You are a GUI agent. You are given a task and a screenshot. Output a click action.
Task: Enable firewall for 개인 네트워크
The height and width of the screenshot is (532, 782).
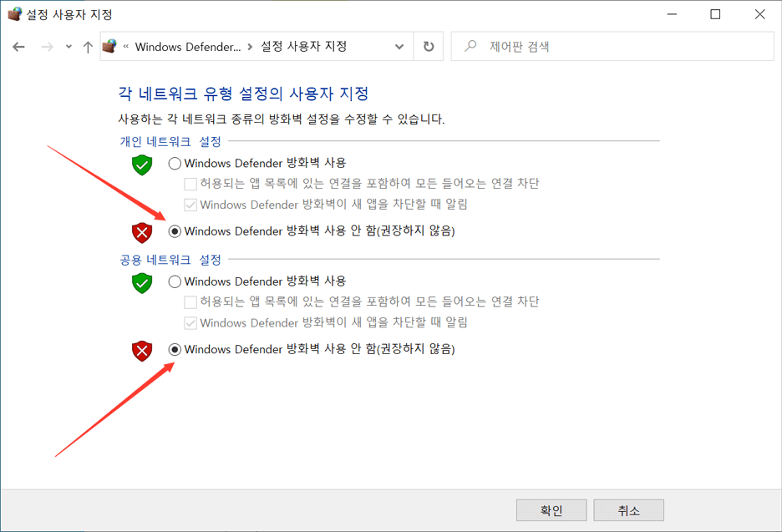coord(175,163)
